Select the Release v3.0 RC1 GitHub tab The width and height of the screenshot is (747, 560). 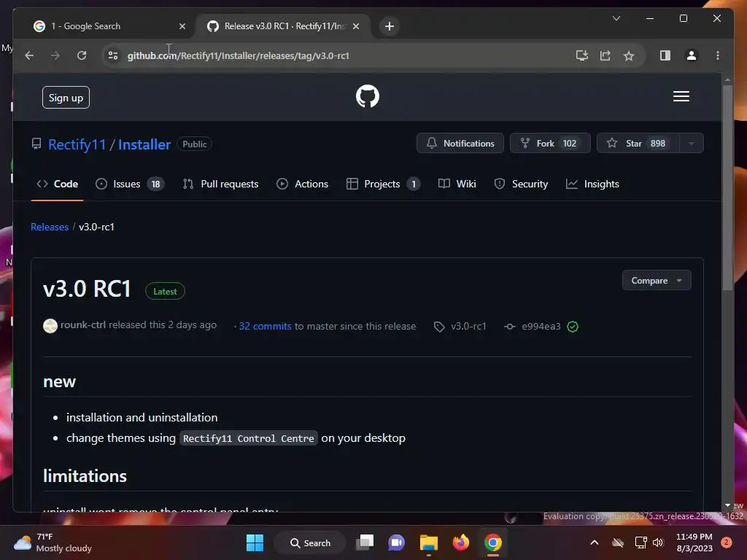(x=283, y=26)
